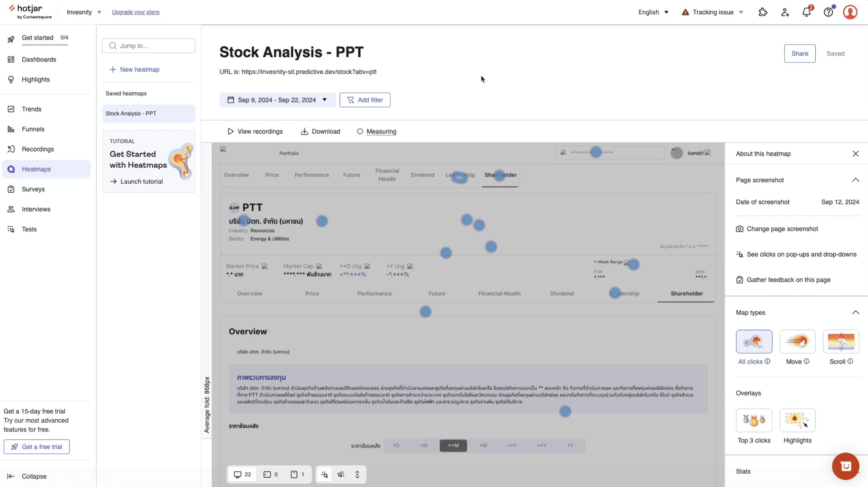Open the notifications bell
The image size is (868, 487).
tap(806, 13)
